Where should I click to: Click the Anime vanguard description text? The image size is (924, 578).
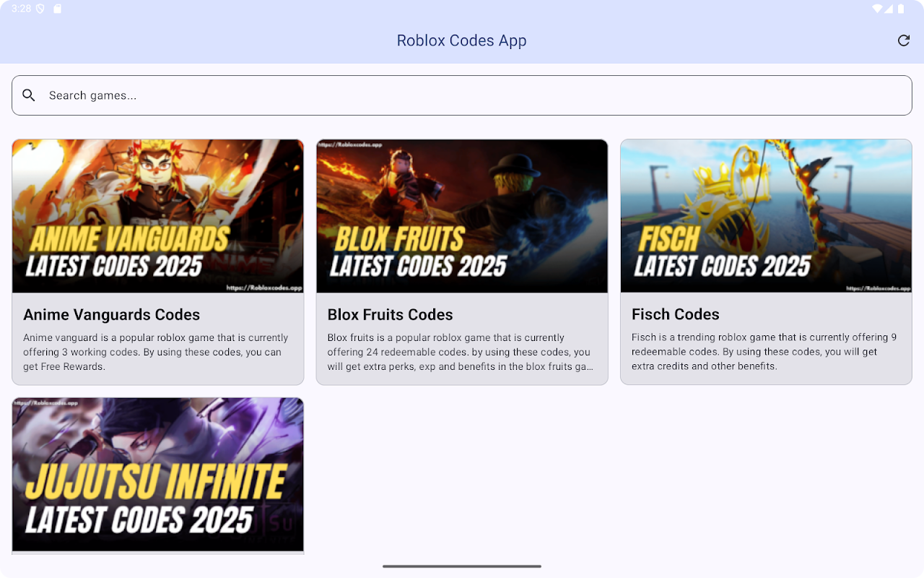156,352
